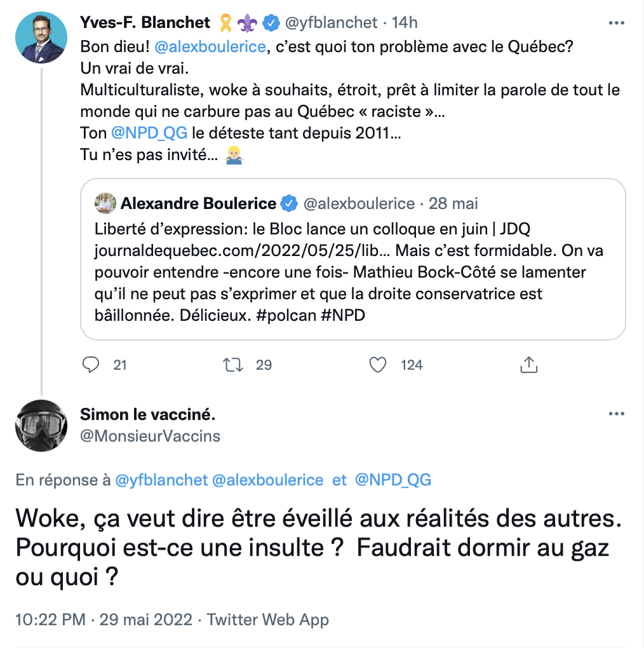
Task: Click the 10:22 PM · 29 mai 2022 timestamp
Action: click(x=104, y=620)
